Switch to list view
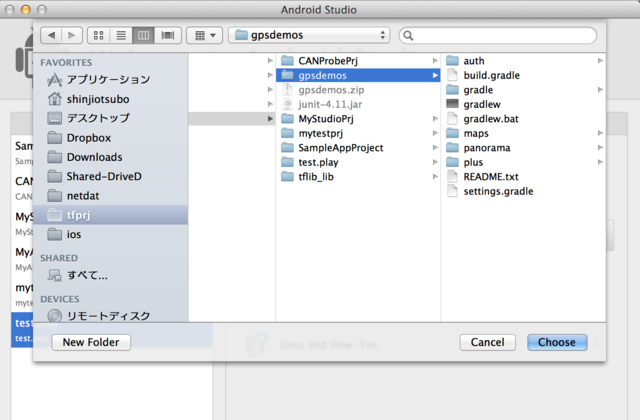The width and height of the screenshot is (640, 420). (121, 35)
